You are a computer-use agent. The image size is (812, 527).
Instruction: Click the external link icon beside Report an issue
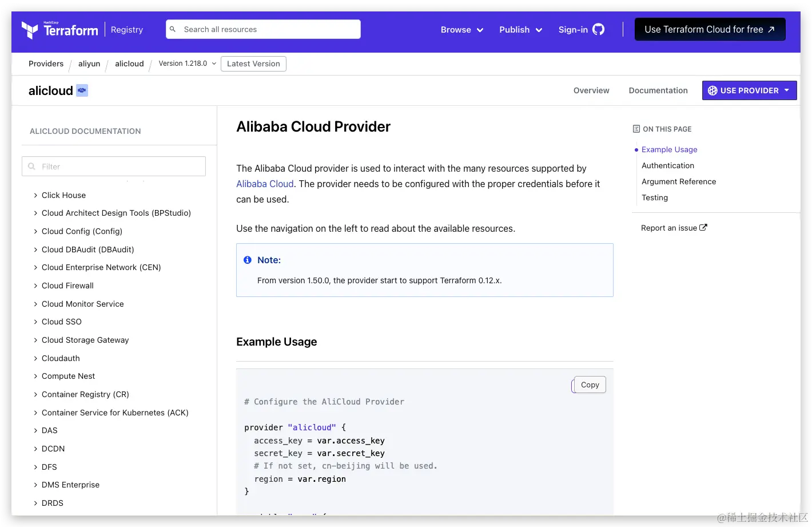point(703,227)
